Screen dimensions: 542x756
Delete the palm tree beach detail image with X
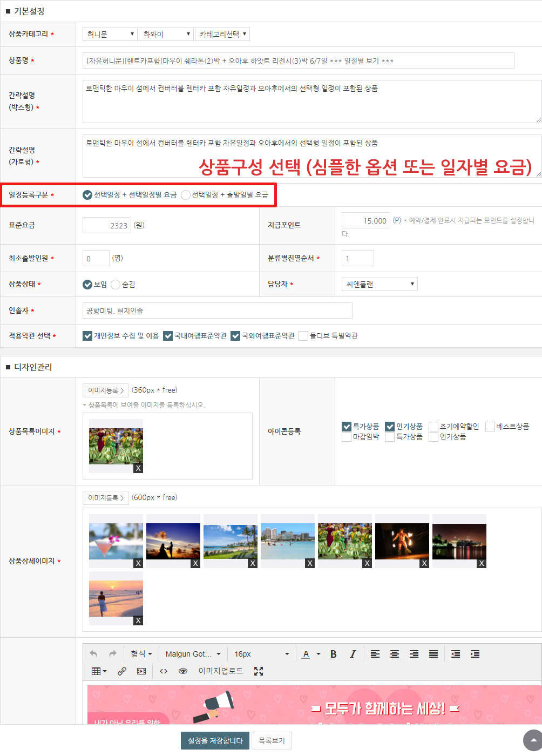tap(253, 563)
